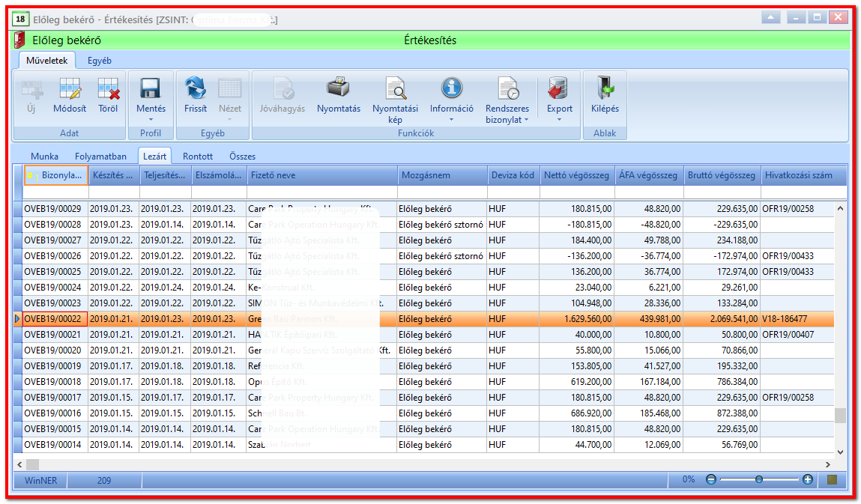Click the Fizető neve column header
The image size is (861, 504).
coord(321,175)
